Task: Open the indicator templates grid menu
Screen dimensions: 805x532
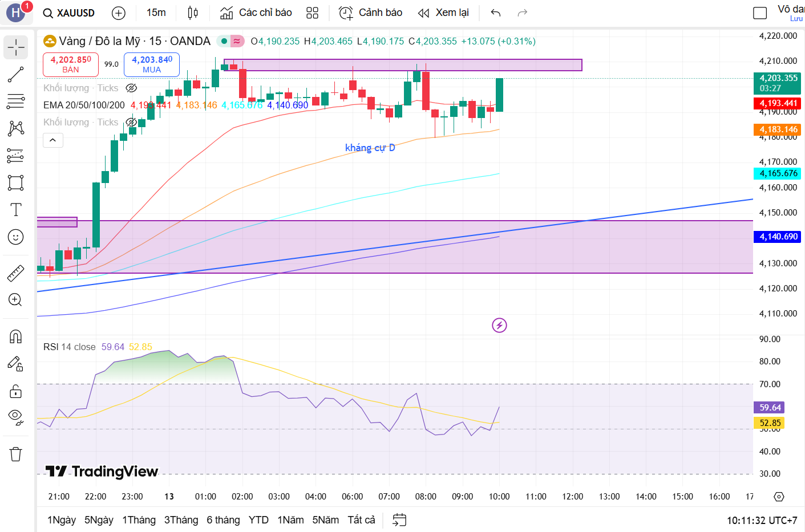Action: point(312,13)
